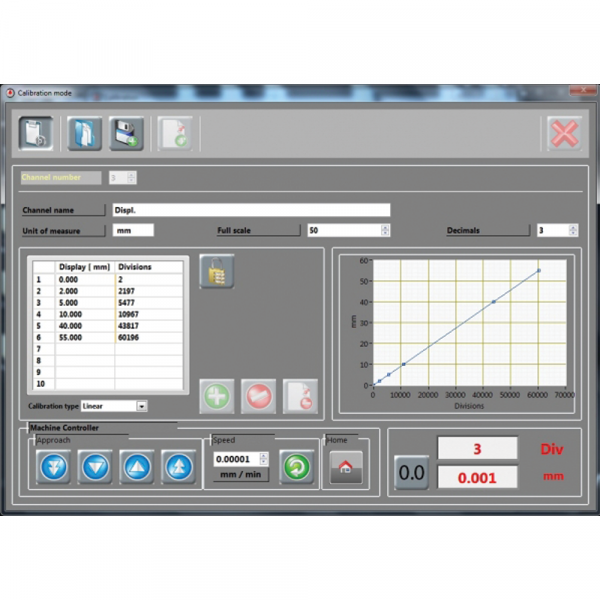Apply speed with green refresh button

pyautogui.click(x=295, y=467)
